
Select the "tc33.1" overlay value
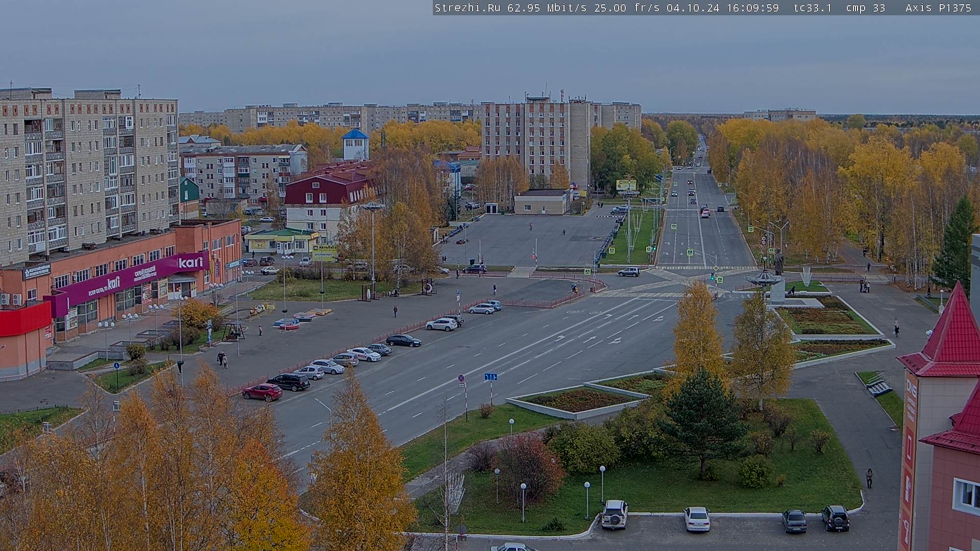[x=813, y=8]
